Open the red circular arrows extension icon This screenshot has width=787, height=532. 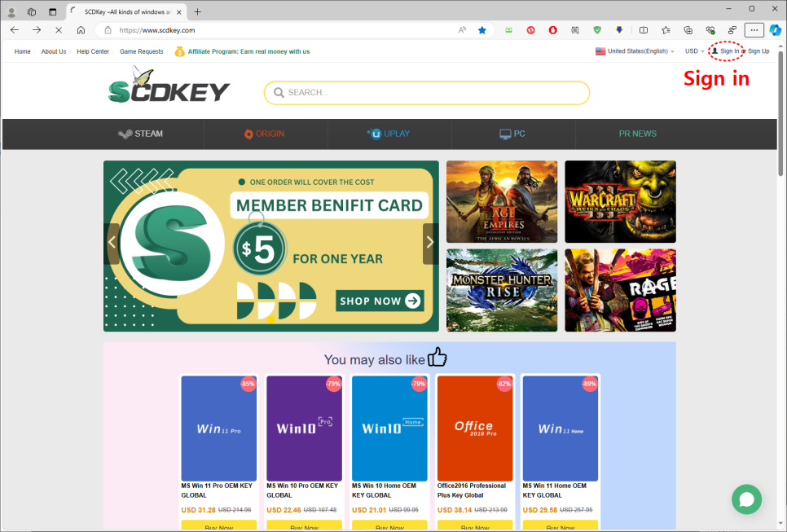point(530,30)
